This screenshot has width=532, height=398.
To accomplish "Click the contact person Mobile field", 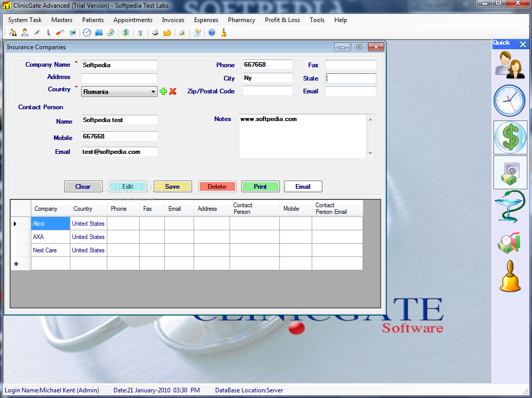I will (120, 136).
